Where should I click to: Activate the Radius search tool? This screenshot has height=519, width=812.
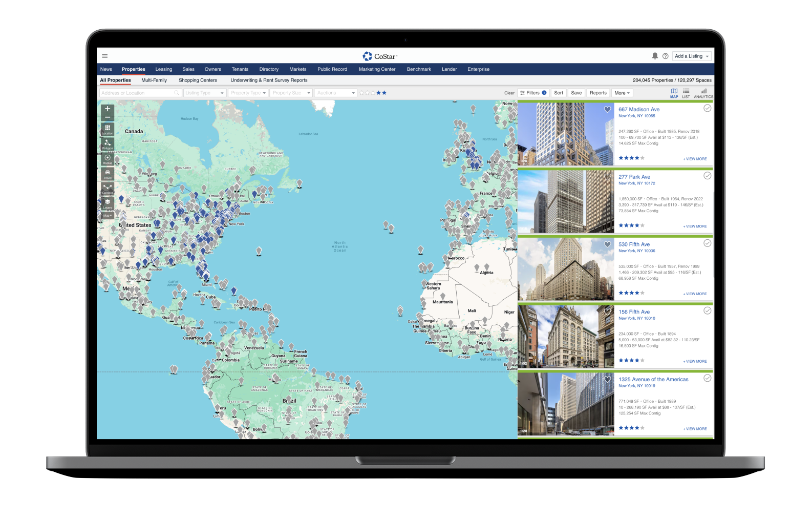click(108, 159)
